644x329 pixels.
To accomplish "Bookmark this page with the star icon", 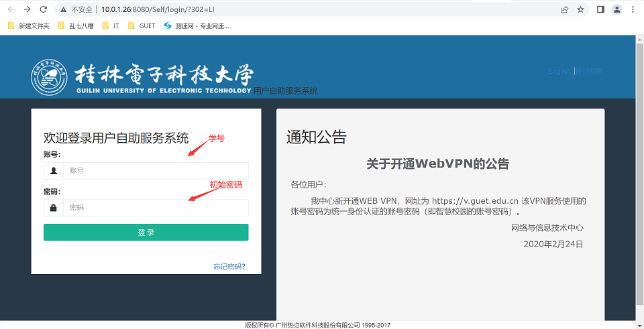I will (x=580, y=10).
